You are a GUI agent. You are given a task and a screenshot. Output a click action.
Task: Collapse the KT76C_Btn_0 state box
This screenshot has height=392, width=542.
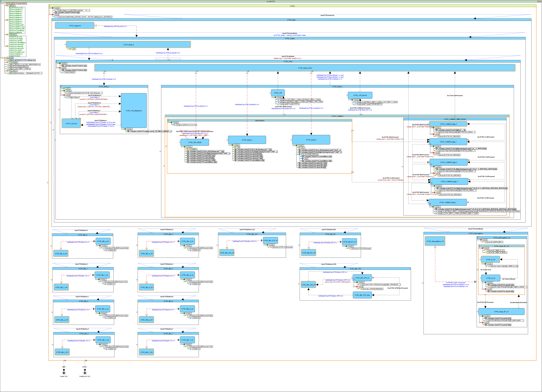pos(51,246)
